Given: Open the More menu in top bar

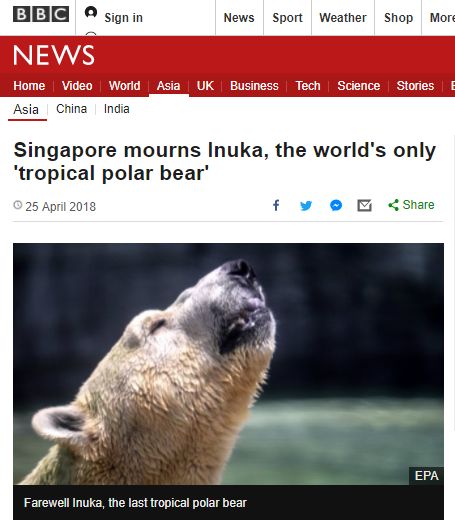Looking at the screenshot, I should click(442, 18).
